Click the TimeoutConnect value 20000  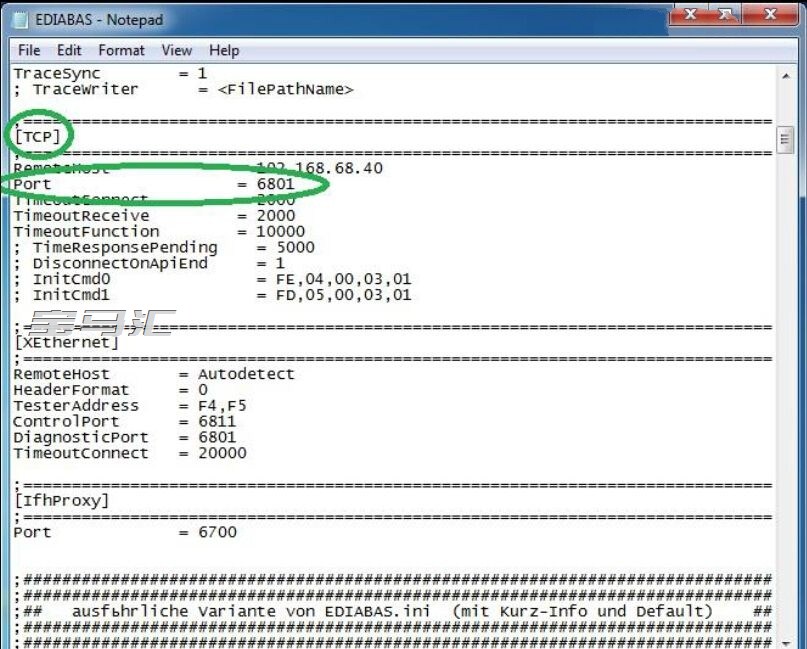coord(222,453)
